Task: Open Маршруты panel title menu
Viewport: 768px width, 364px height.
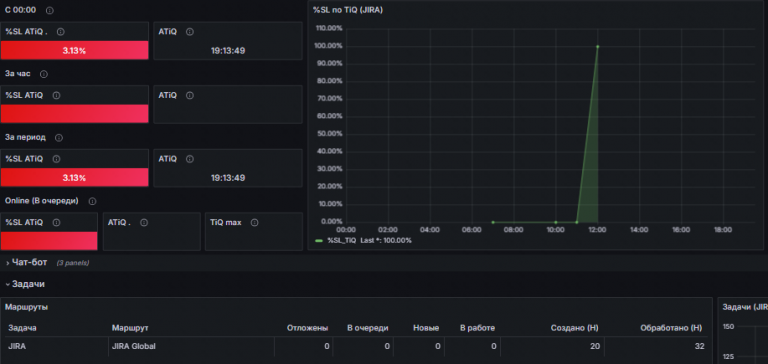Action: 26,307
